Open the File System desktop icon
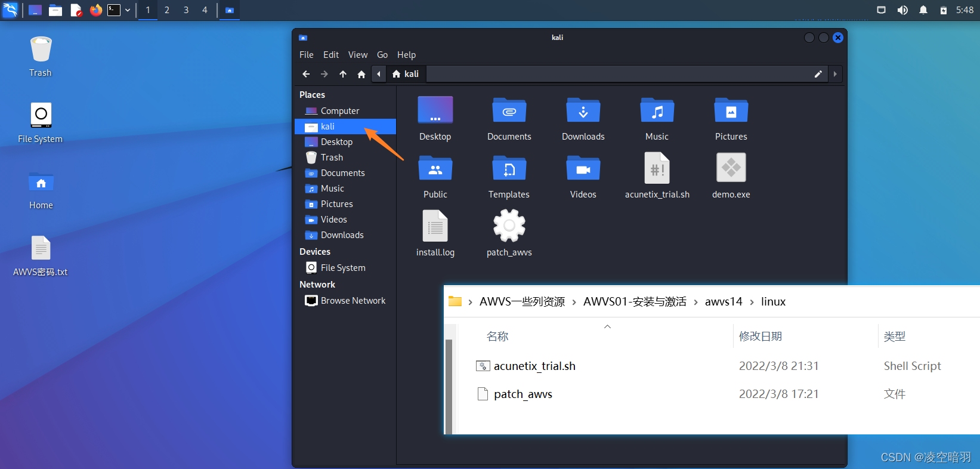This screenshot has width=980, height=469. 41,123
